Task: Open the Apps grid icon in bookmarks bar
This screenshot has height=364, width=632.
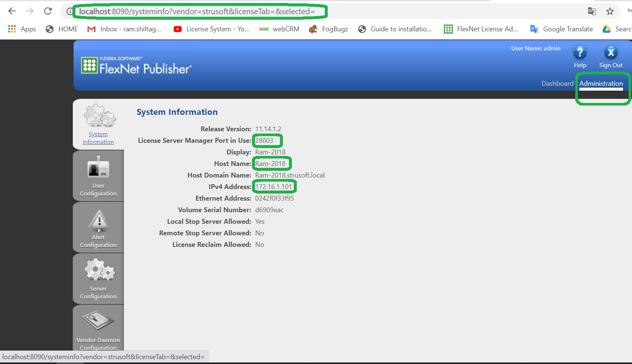Action: point(12,29)
